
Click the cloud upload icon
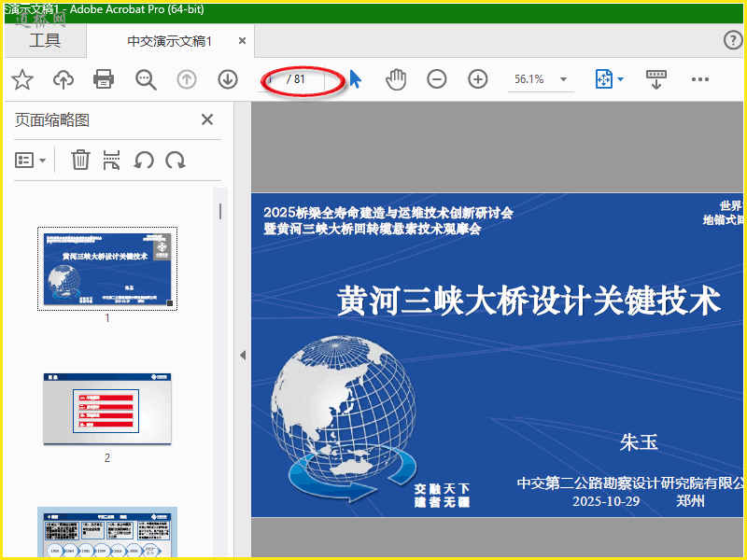(x=63, y=79)
